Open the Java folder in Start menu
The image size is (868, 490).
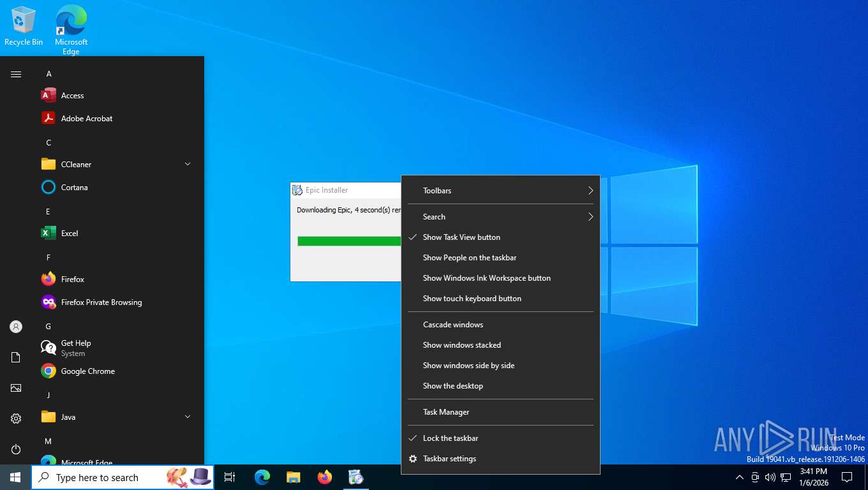[117, 417]
